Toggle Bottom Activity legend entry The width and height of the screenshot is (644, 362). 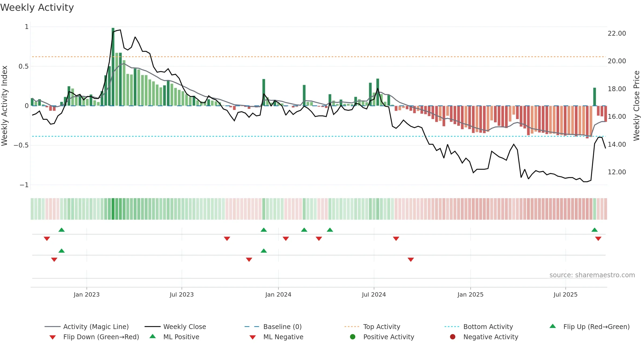pyautogui.click(x=479, y=327)
